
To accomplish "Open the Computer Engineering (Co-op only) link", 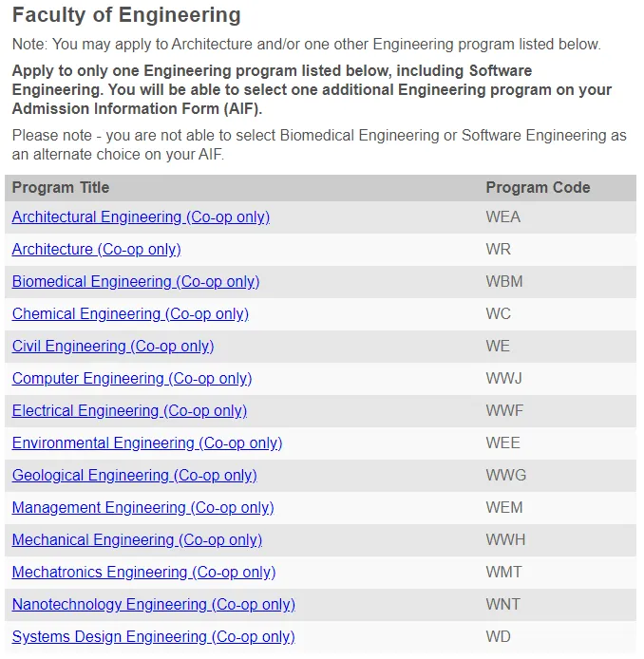I will point(132,379).
